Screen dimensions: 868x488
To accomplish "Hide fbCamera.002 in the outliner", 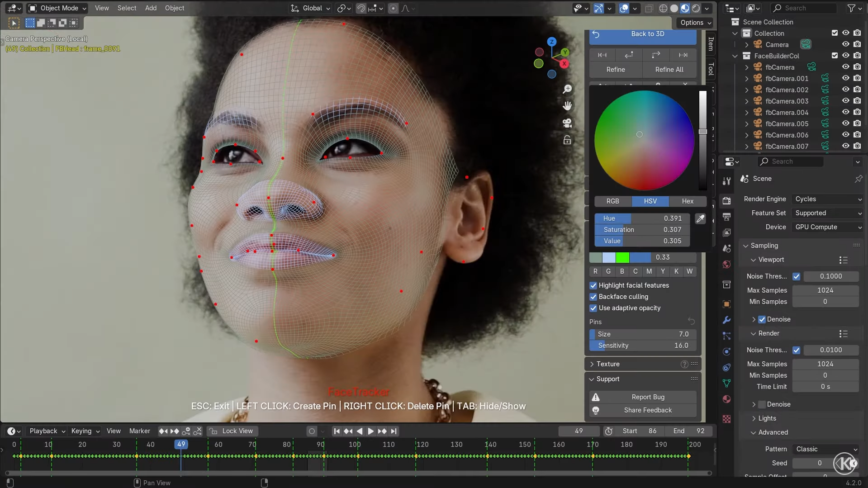I will [845, 90].
